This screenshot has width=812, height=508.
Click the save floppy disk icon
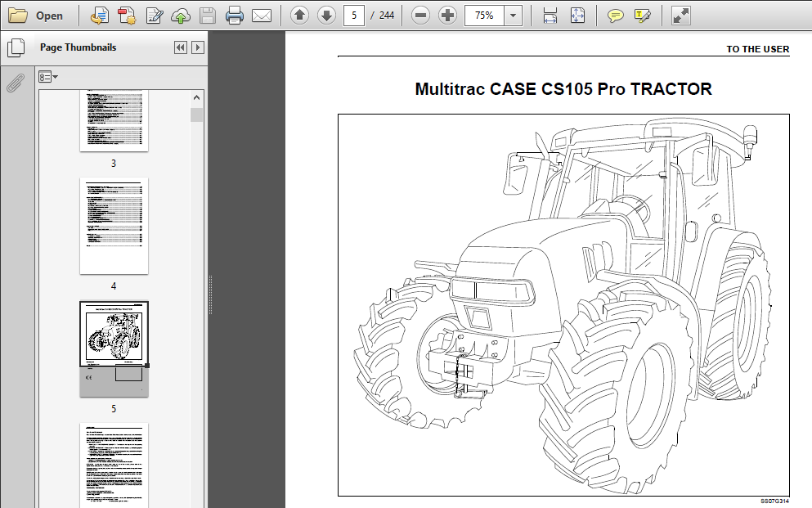(x=207, y=16)
